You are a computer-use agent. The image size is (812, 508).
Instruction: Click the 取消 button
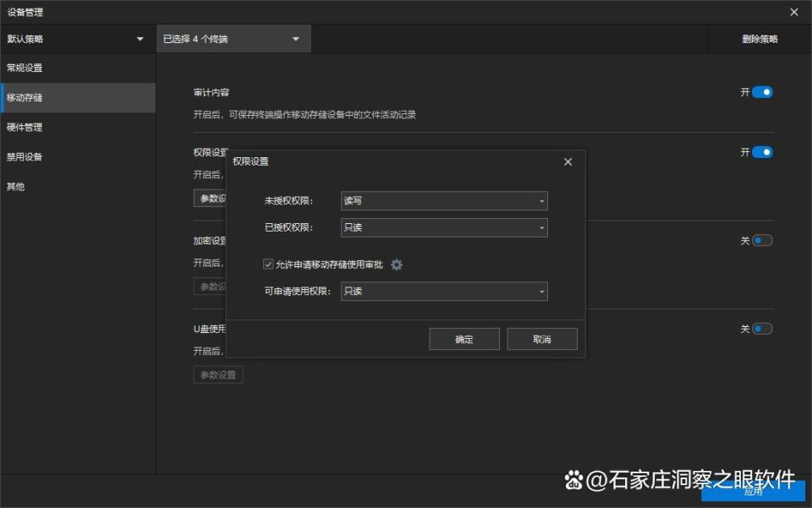[541, 339]
